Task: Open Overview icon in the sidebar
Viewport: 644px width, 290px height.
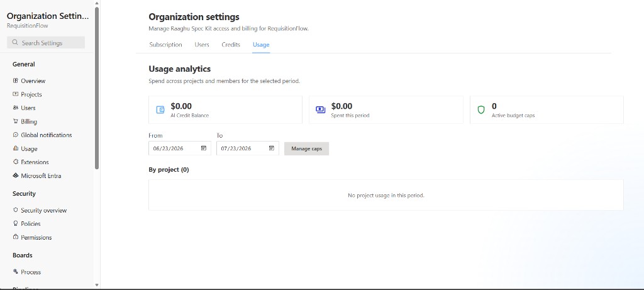Action: point(16,81)
